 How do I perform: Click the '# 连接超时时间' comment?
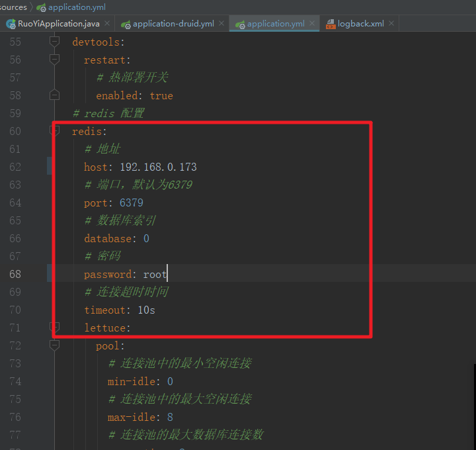click(126, 292)
